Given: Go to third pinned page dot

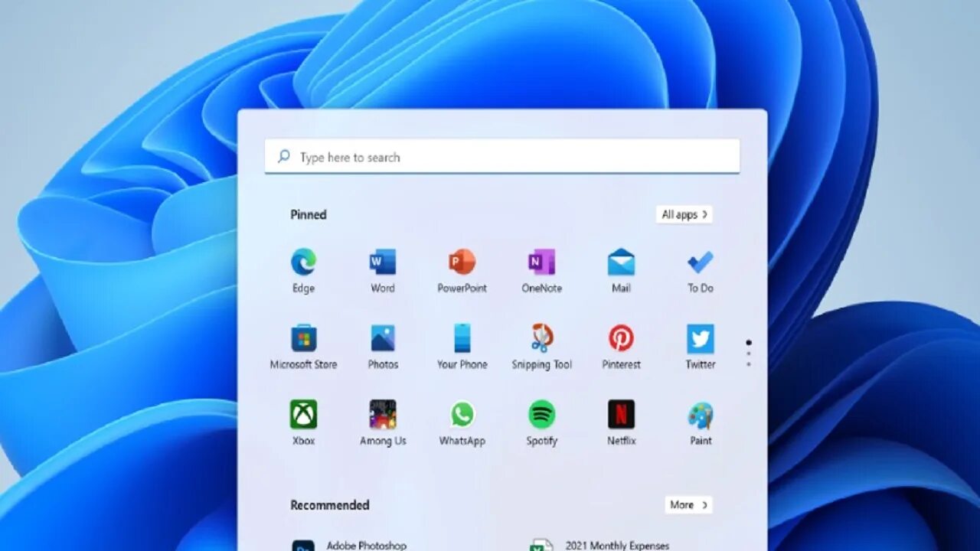Looking at the screenshot, I should (x=748, y=364).
